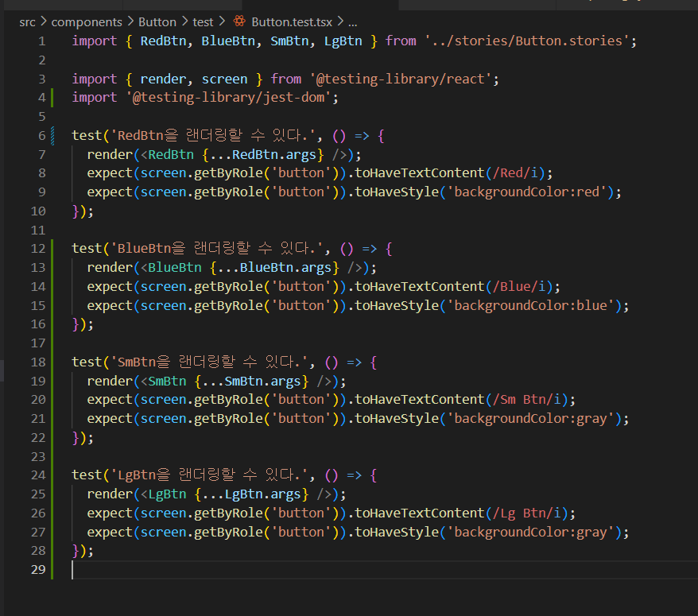The image size is (698, 616).
Task: Click 'backgroundColor:gray' on line 27
Action: point(530,532)
